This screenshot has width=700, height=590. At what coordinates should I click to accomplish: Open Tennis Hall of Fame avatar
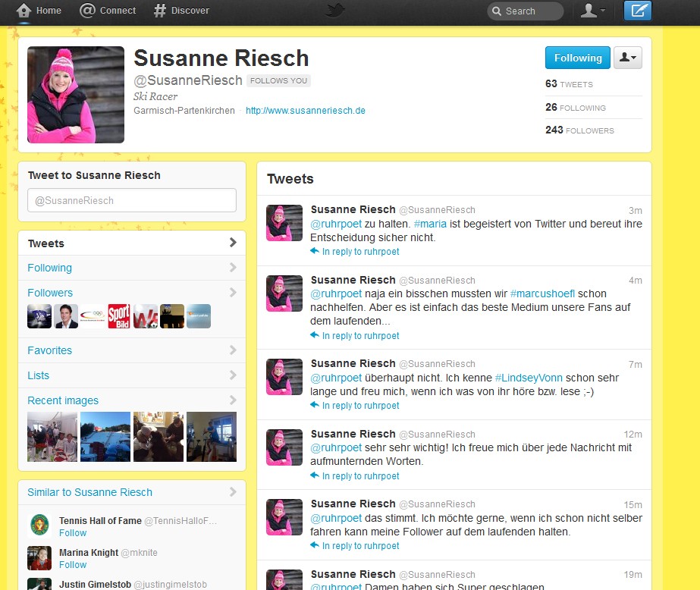pos(39,526)
